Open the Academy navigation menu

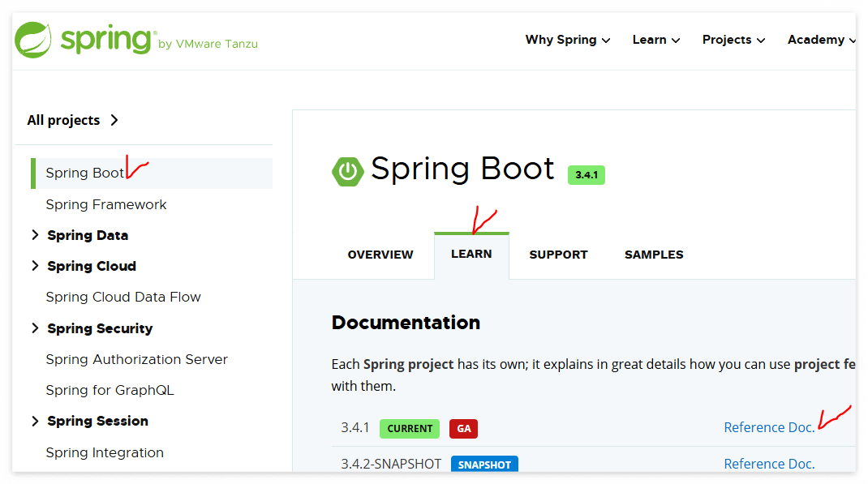pyautogui.click(x=822, y=40)
